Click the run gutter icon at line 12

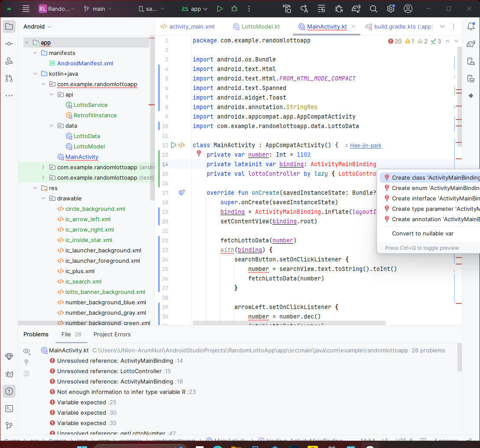pos(174,145)
